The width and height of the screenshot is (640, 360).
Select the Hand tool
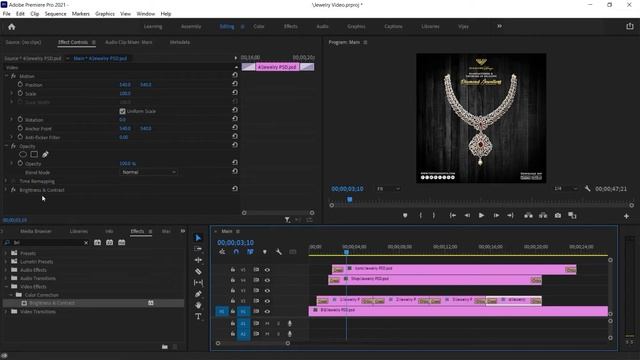pos(198,305)
